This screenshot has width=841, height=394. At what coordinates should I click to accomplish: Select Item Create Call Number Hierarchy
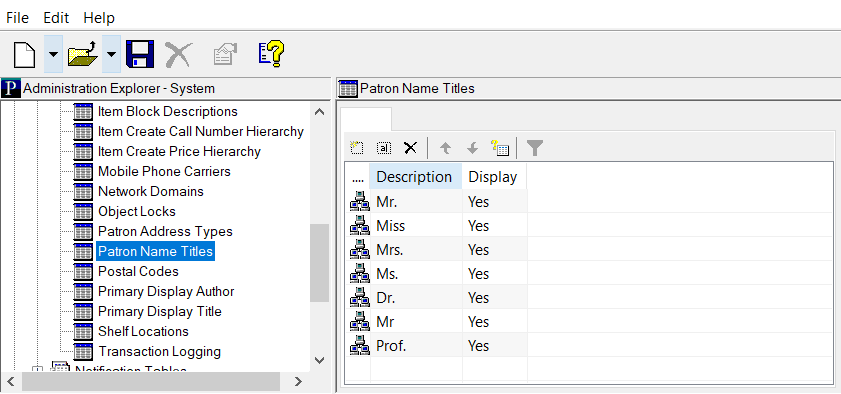click(201, 131)
